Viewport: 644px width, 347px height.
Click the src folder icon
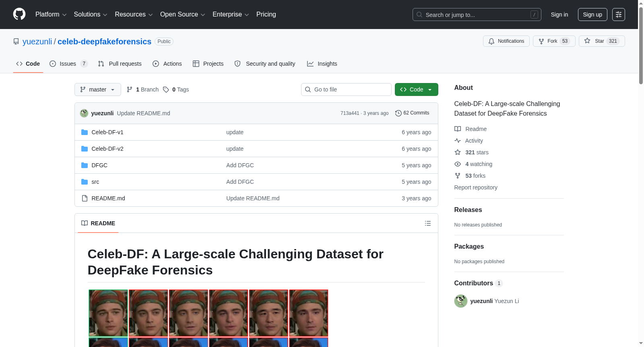pos(85,182)
